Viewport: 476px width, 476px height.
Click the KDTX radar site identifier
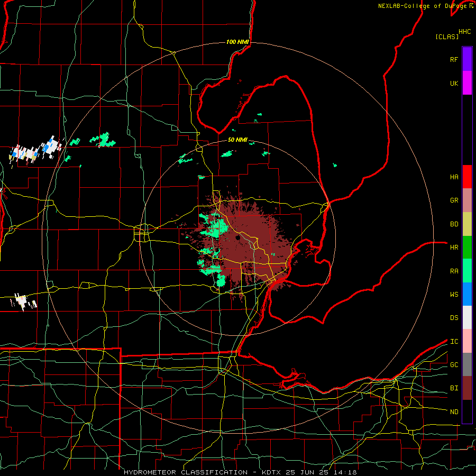point(272,472)
